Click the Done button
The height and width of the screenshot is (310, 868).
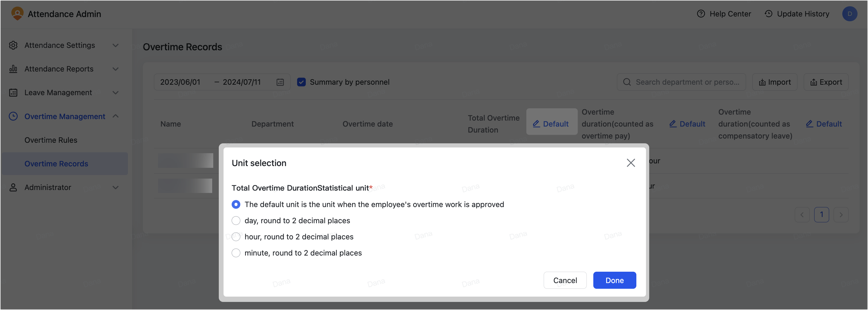[614, 280]
